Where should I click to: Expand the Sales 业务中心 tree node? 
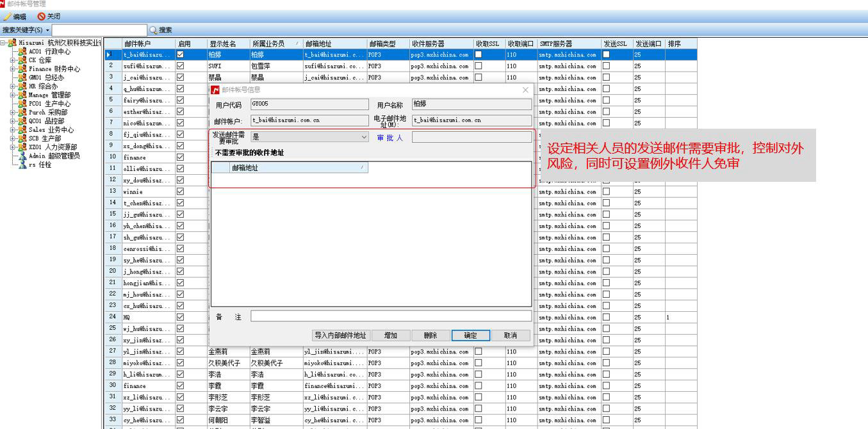[13, 129]
